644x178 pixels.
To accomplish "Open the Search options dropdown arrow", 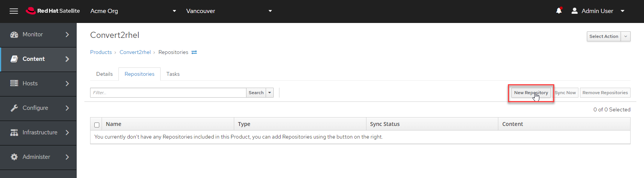I will [270, 93].
